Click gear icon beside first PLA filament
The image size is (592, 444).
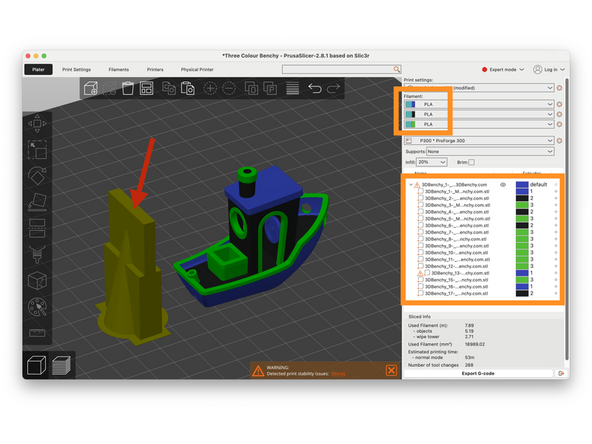560,104
